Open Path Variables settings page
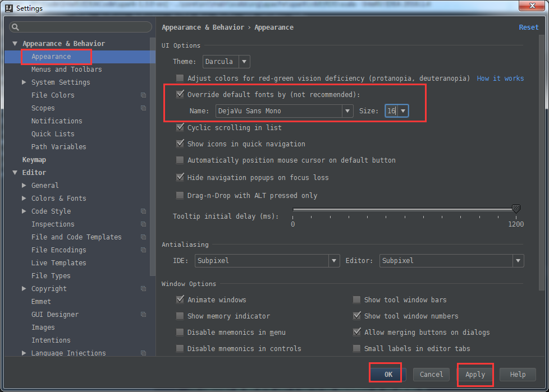The width and height of the screenshot is (549, 392). (x=58, y=147)
